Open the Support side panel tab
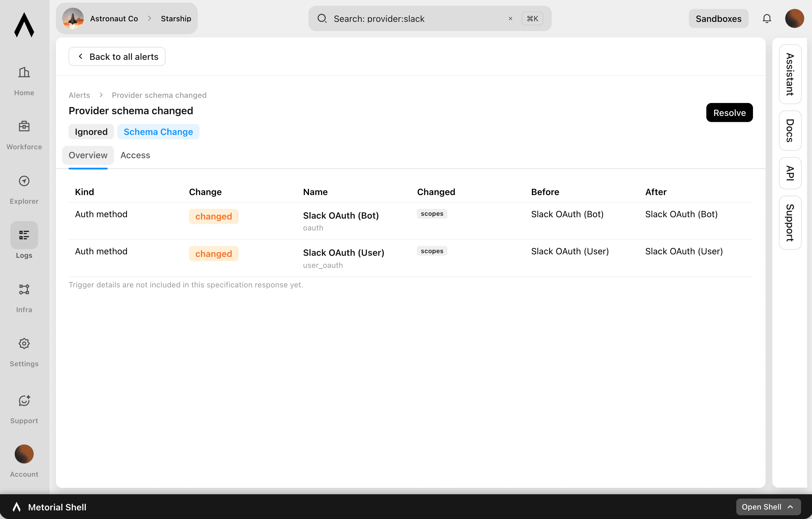Viewport: 812px width, 519px height. (x=790, y=223)
